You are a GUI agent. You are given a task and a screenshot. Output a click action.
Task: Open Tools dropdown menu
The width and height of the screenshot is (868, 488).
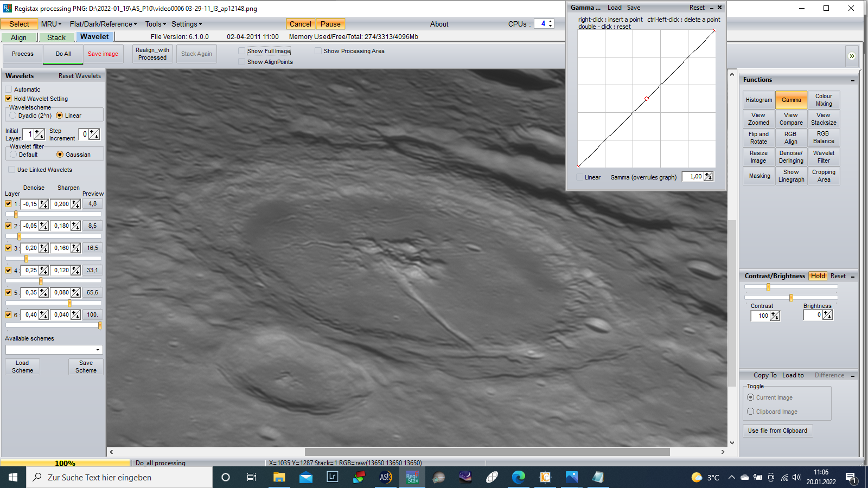point(156,24)
